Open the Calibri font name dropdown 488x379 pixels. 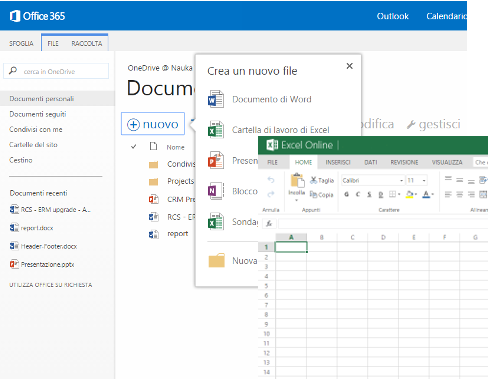pos(401,180)
